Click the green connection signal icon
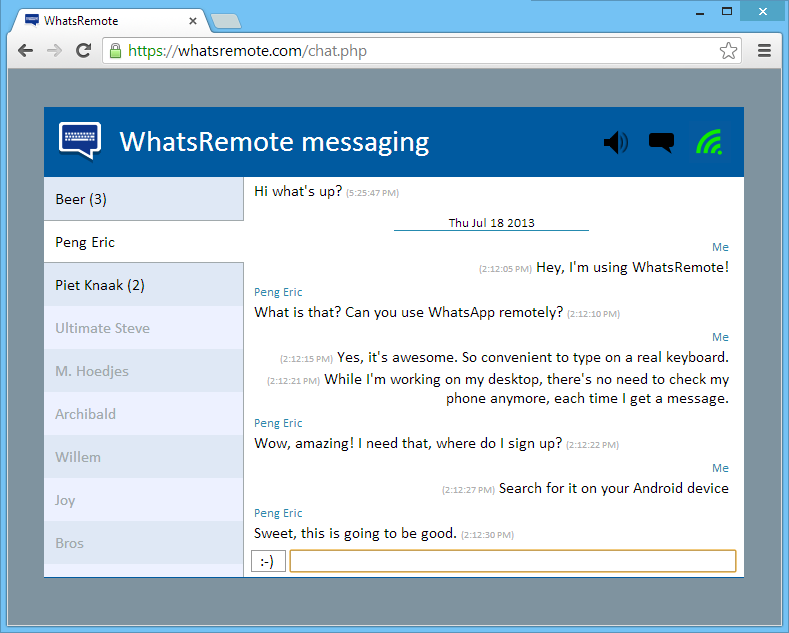 click(x=709, y=142)
